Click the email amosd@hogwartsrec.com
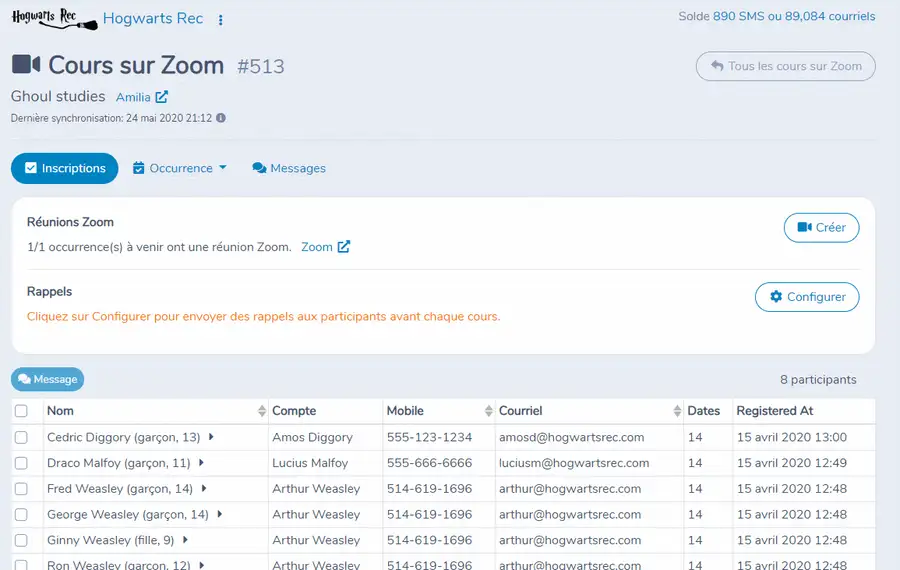 click(572, 437)
